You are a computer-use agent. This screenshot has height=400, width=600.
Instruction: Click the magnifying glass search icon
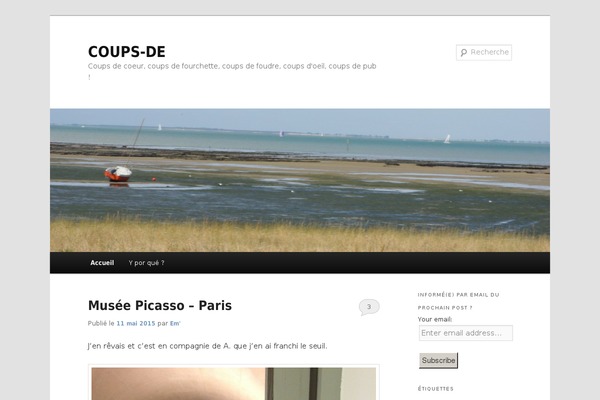[x=463, y=52]
